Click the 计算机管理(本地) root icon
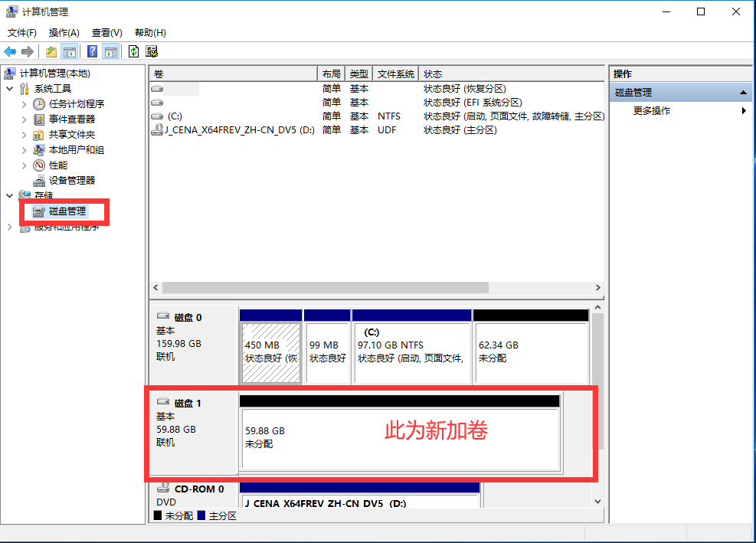This screenshot has width=756, height=543. (x=10, y=74)
